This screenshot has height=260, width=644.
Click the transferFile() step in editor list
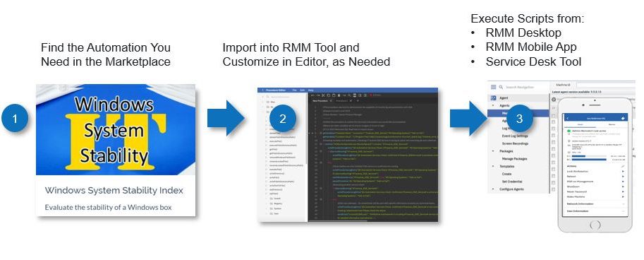276,170
